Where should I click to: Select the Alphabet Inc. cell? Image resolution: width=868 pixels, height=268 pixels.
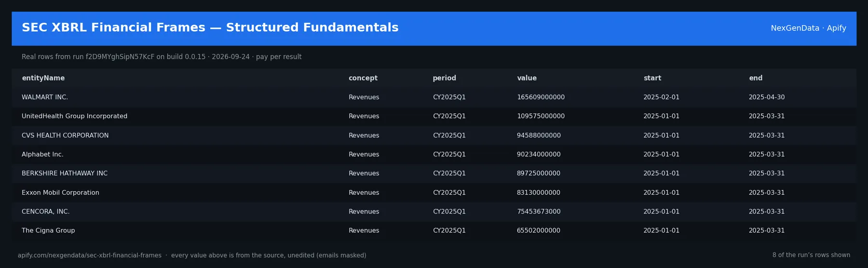[x=42, y=154]
